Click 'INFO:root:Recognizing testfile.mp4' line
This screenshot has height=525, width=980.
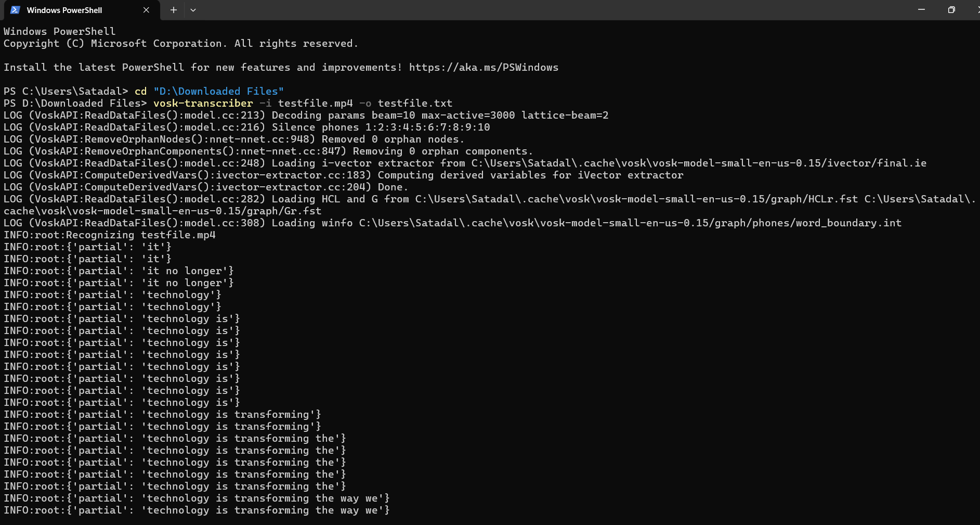pyautogui.click(x=110, y=235)
